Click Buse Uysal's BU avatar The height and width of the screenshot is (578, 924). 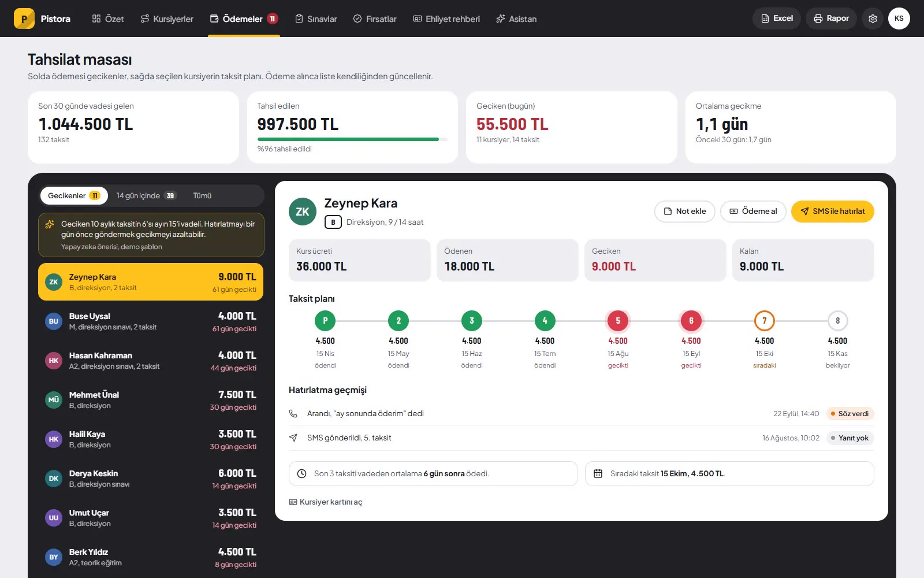(x=54, y=321)
